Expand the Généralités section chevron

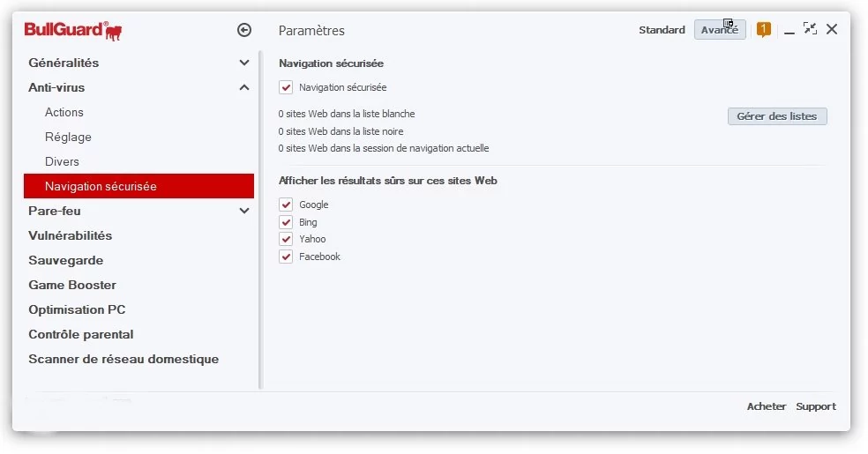click(244, 63)
